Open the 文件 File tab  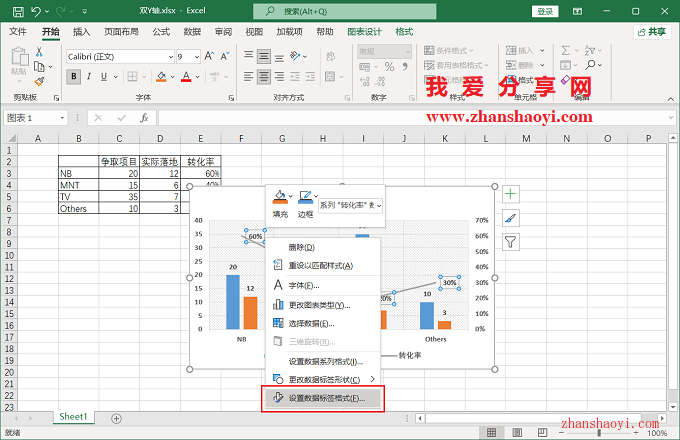tap(18, 32)
